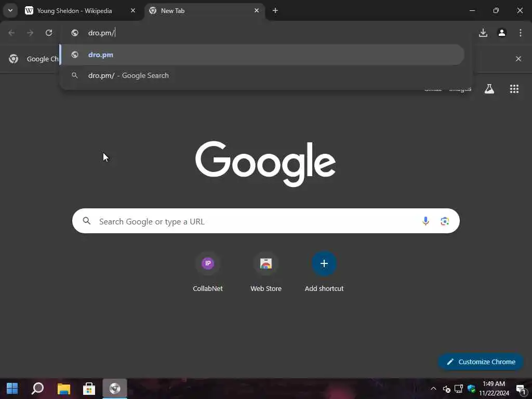Open the clock showing 1:49 AM

coord(494,389)
